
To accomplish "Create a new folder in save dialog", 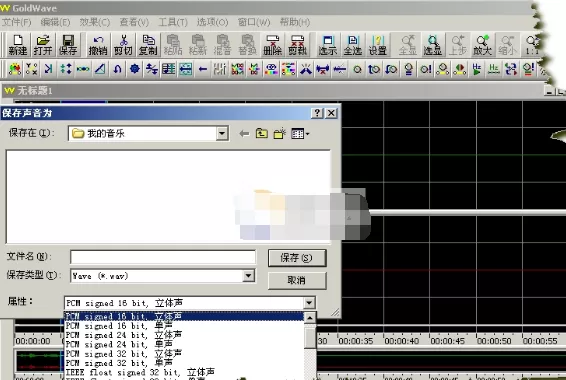I will [279, 134].
